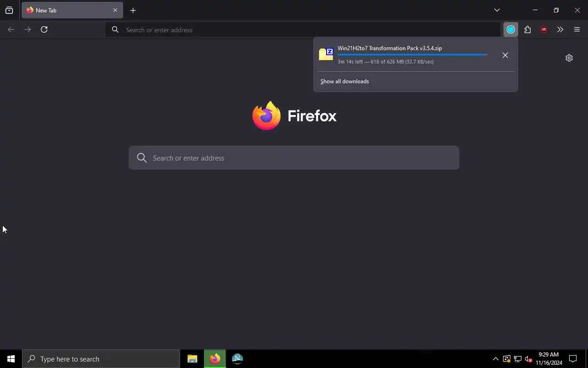Image resolution: width=588 pixels, height=368 pixels.
Task: Reload the current page
Action: pos(44,29)
